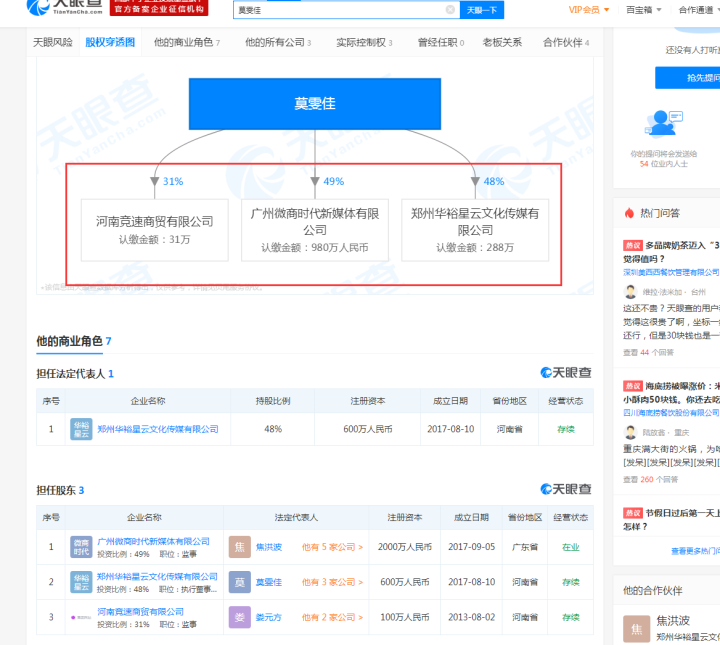Viewport: 720px width, 645px height.
Task: Open the 娄元方 person link
Action: pyautogui.click(x=269, y=617)
